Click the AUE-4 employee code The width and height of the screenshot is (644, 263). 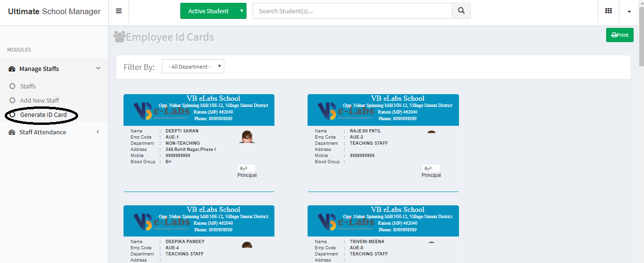[x=172, y=248]
